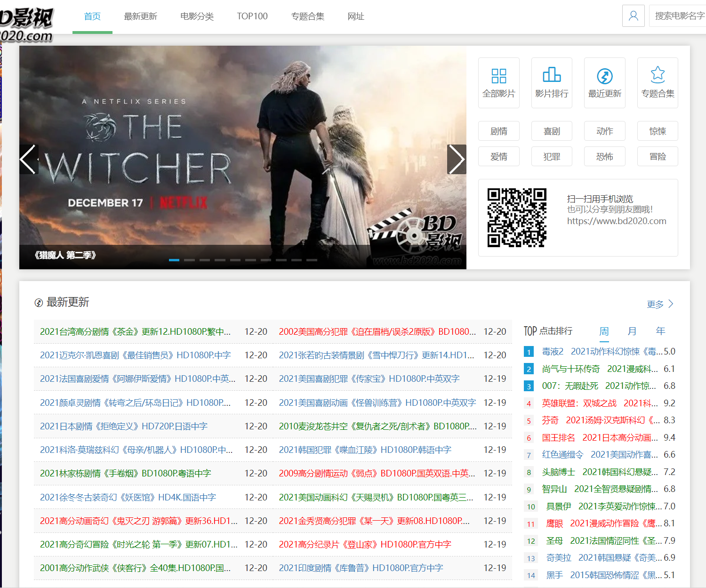This screenshot has width=706, height=588.
Task: Open rank 6 国王排名 entry
Action: 600,437
